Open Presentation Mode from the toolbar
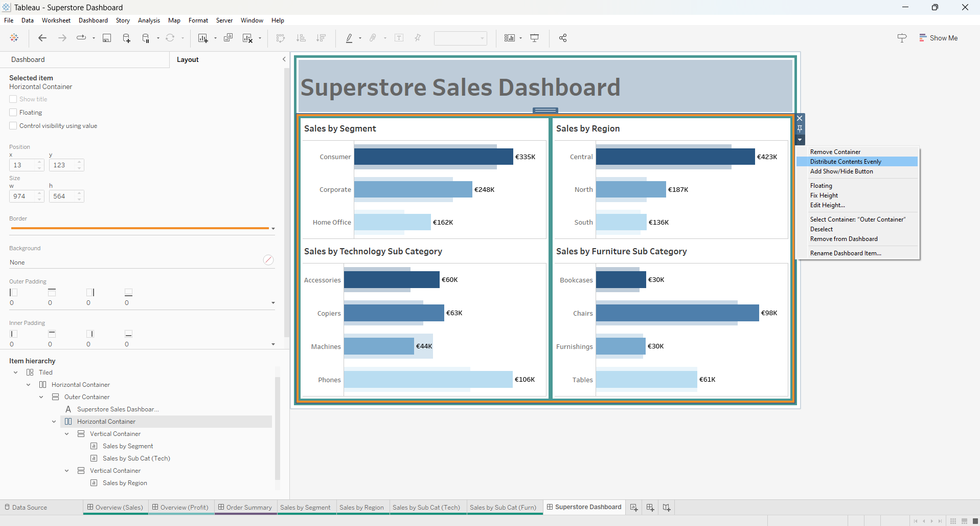 pyautogui.click(x=535, y=38)
